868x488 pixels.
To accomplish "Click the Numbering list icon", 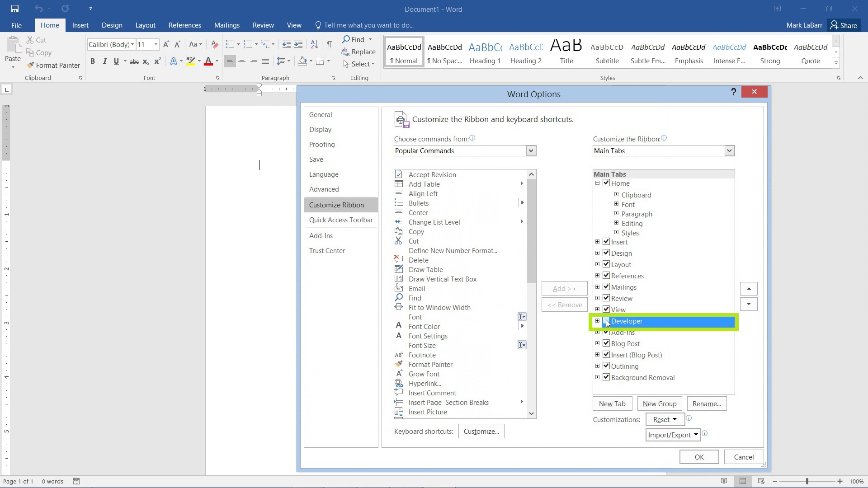I will pyautogui.click(x=247, y=44).
